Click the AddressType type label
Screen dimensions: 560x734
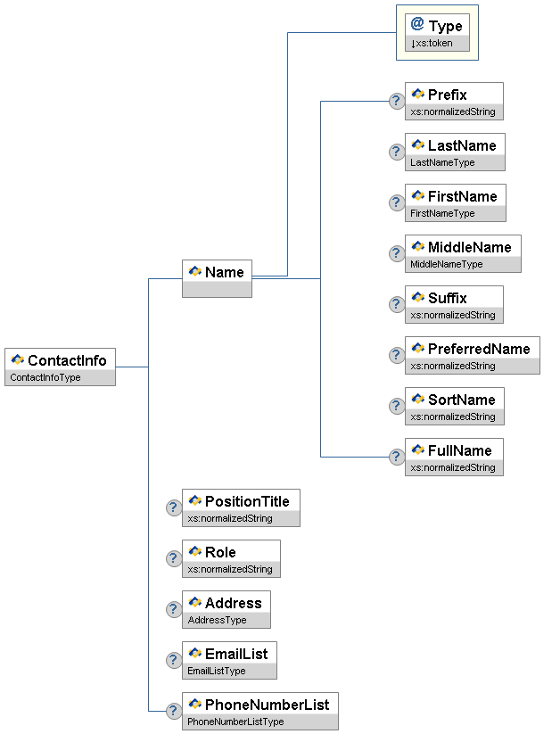point(217,620)
